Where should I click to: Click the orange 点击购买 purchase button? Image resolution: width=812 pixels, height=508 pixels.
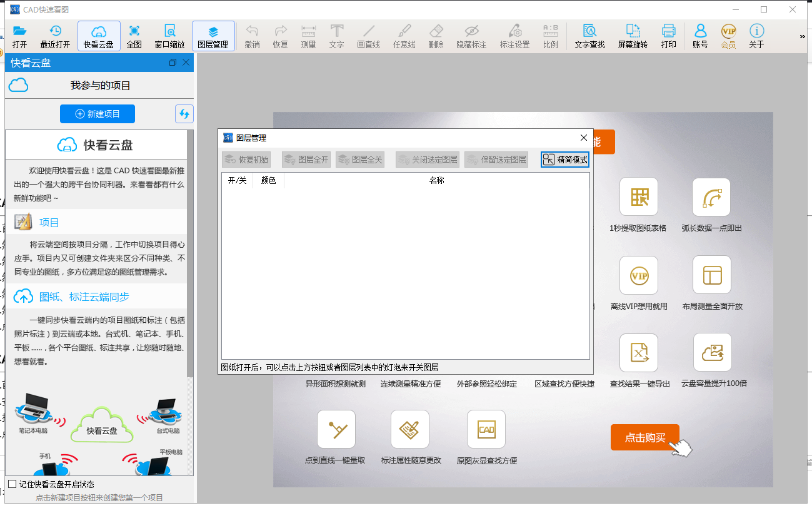coord(645,437)
